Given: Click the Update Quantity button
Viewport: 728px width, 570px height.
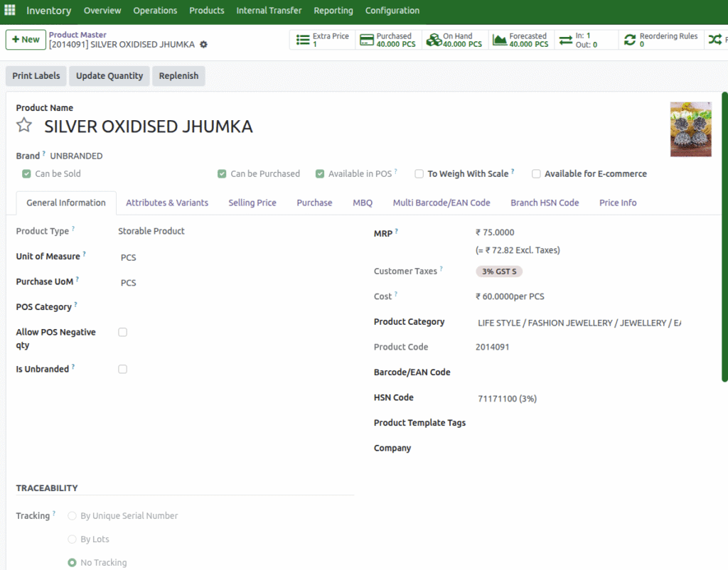Looking at the screenshot, I should [109, 76].
